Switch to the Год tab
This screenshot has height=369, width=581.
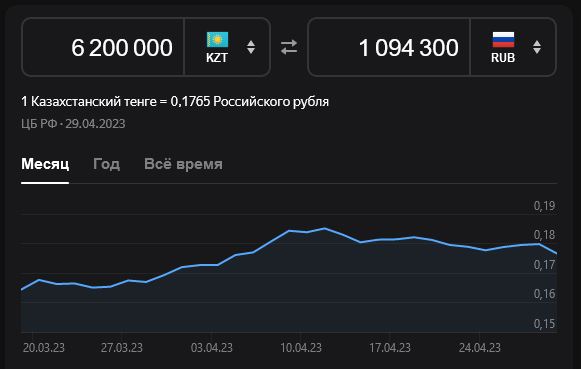pos(106,164)
